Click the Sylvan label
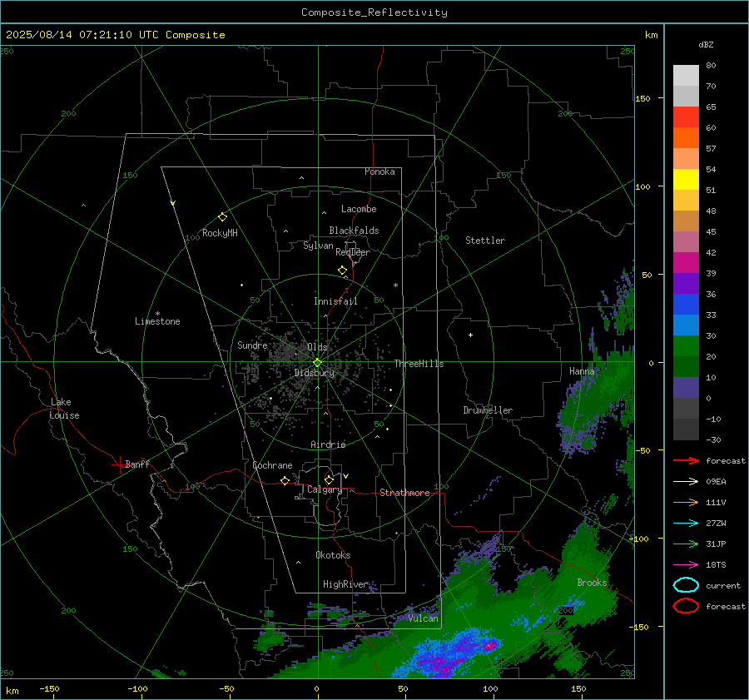This screenshot has height=700, width=749. pos(318,246)
